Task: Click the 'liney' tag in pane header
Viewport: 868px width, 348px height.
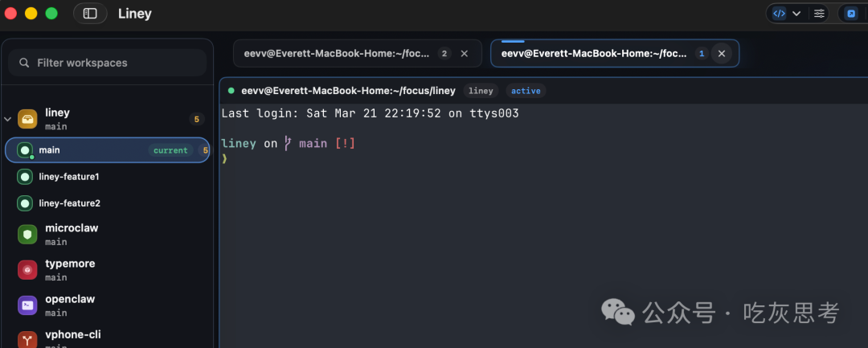Action: point(481,91)
